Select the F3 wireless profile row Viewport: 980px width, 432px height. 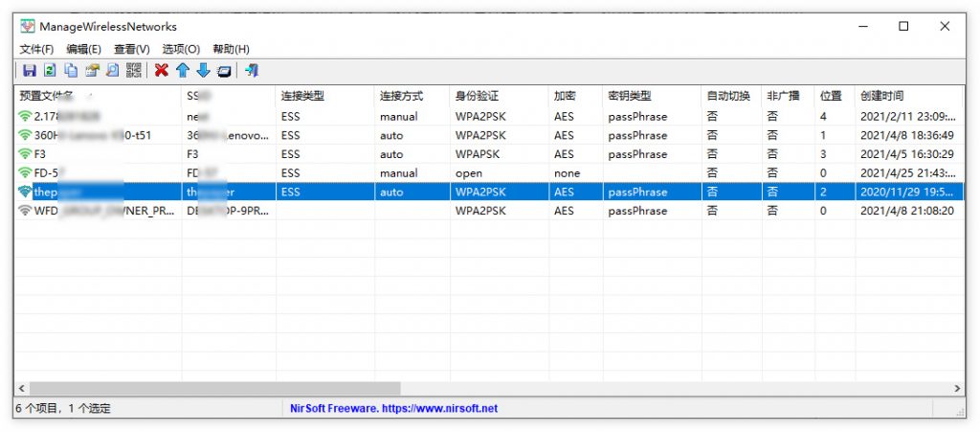tap(96, 154)
